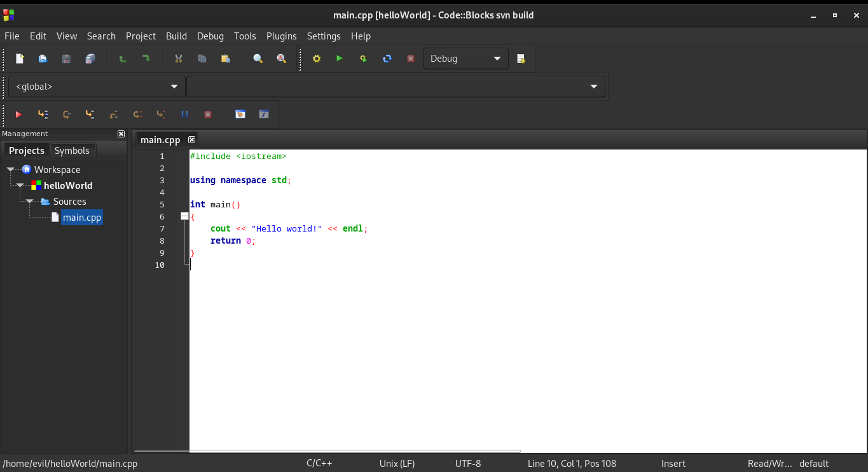
Task: Click the Open file toolbar icon
Action: click(43, 59)
